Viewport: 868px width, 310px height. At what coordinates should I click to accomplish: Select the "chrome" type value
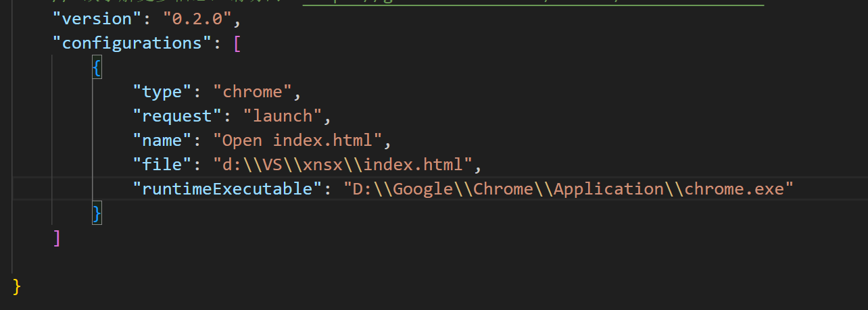[x=253, y=92]
